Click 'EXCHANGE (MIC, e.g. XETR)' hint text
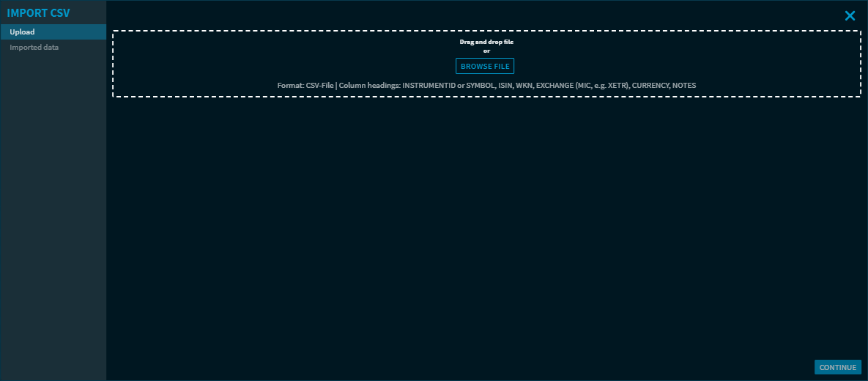 582,86
